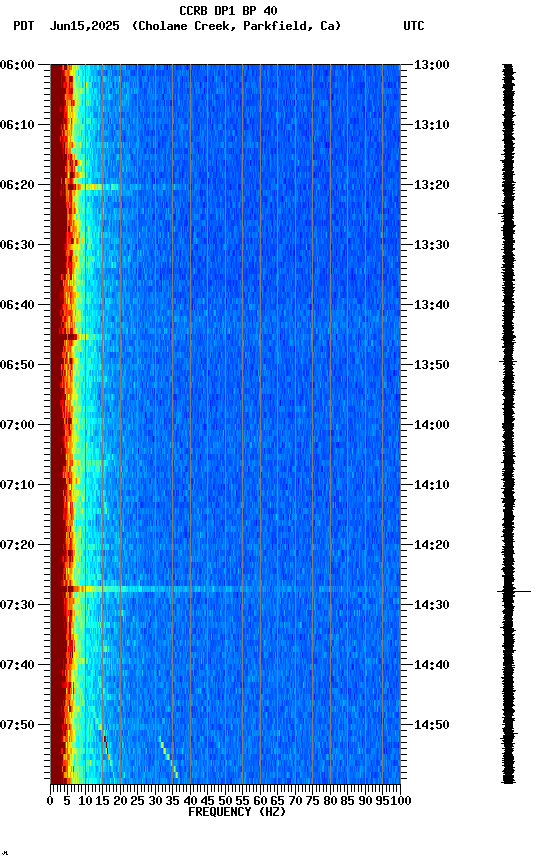Click the 'FREQUENCY (HZ)' axis title

click(237, 813)
